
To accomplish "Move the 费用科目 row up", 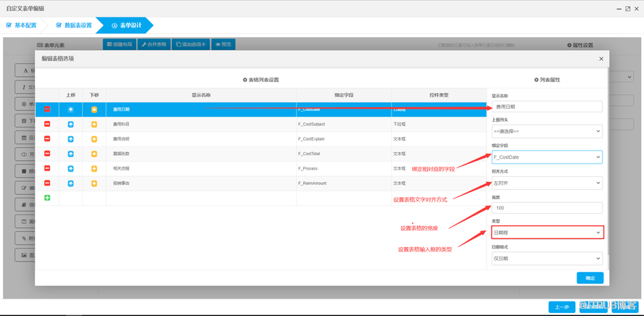I will coord(70,125).
